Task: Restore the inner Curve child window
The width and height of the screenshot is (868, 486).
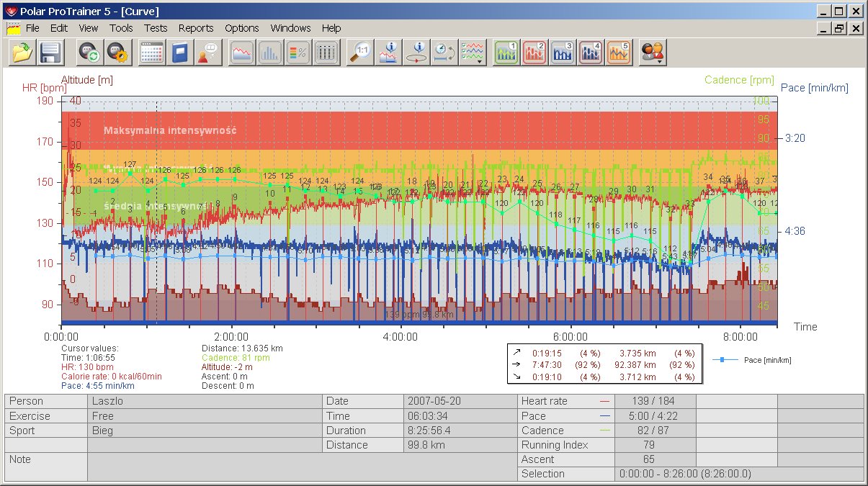Action: (839, 28)
